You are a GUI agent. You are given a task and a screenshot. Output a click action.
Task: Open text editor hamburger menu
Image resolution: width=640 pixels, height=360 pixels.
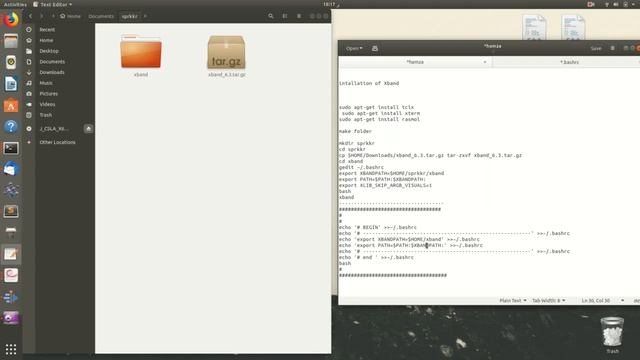613,48
